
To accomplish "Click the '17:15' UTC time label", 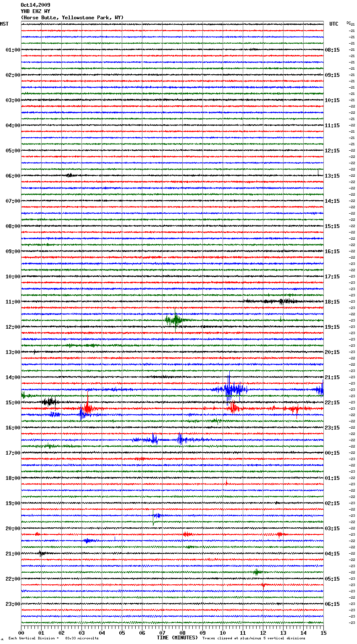I will pyautogui.click(x=332, y=277).
